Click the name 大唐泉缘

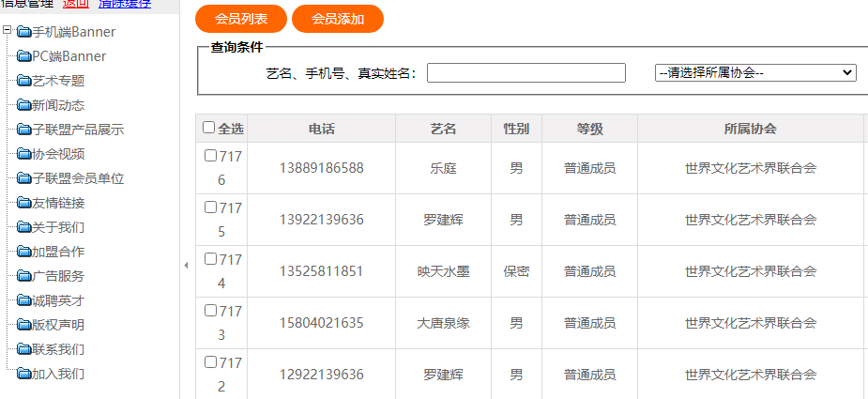click(444, 323)
